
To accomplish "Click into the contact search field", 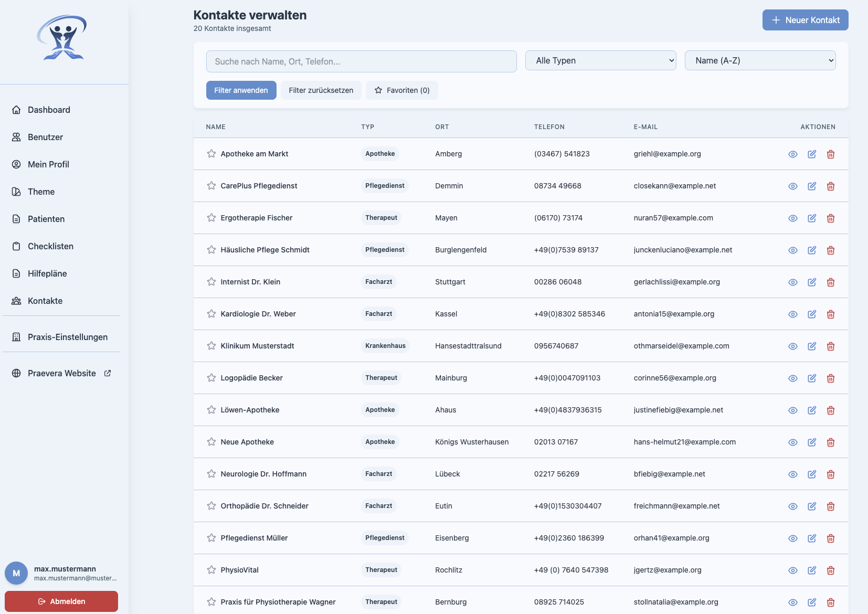I will (361, 61).
